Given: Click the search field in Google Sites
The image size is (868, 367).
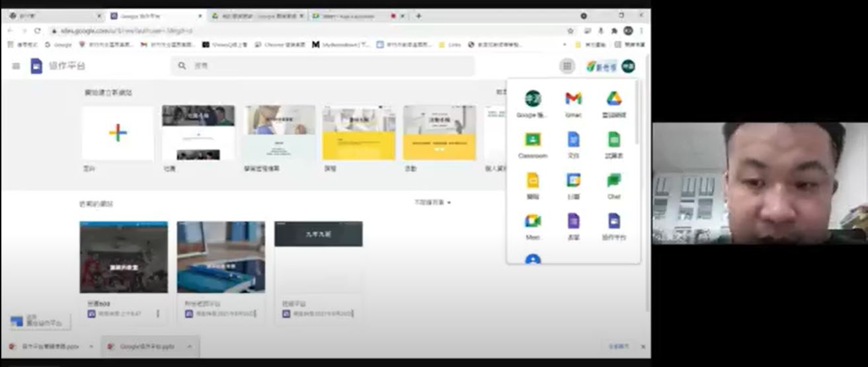Looking at the screenshot, I should [x=331, y=66].
